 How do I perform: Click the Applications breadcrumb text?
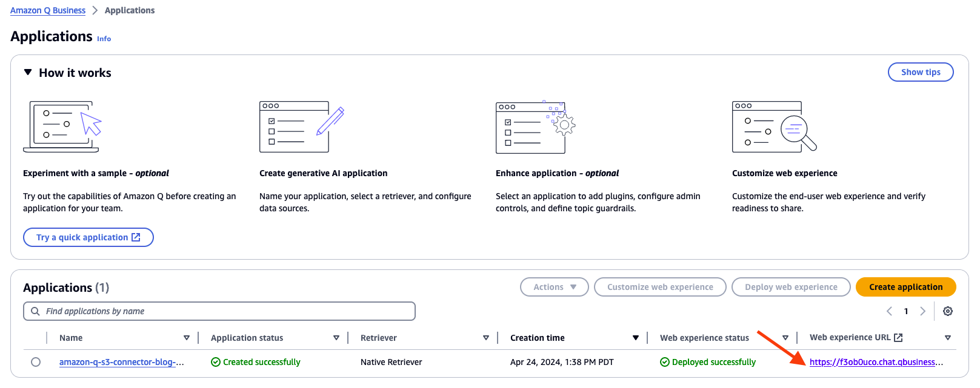130,10
